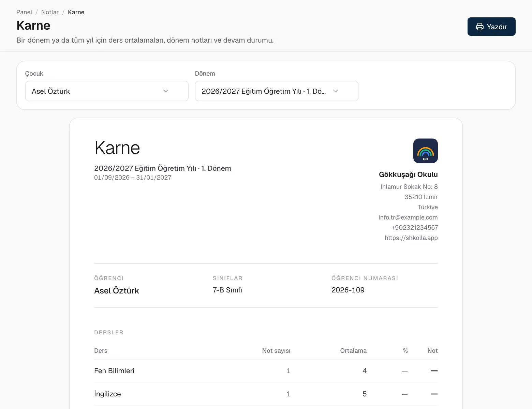Click the student name Asel Öztürk in report
This screenshot has width=532, height=409.
click(117, 291)
